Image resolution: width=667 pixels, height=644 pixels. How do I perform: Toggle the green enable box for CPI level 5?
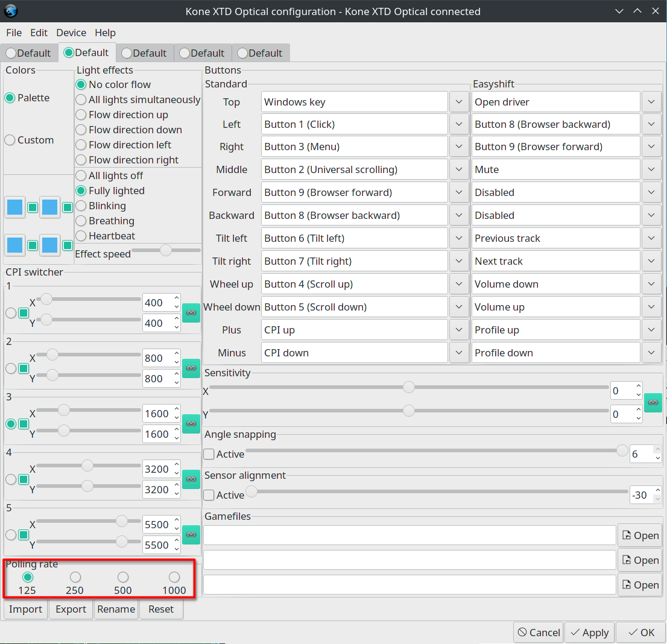coord(24,535)
